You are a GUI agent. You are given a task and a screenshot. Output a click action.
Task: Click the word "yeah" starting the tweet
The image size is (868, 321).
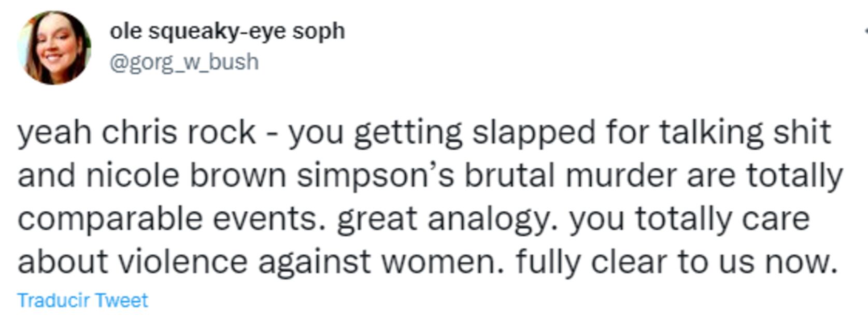tap(54, 133)
